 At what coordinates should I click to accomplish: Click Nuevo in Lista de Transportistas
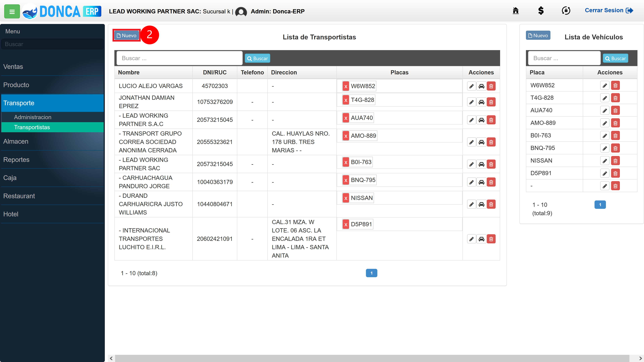pyautogui.click(x=126, y=36)
